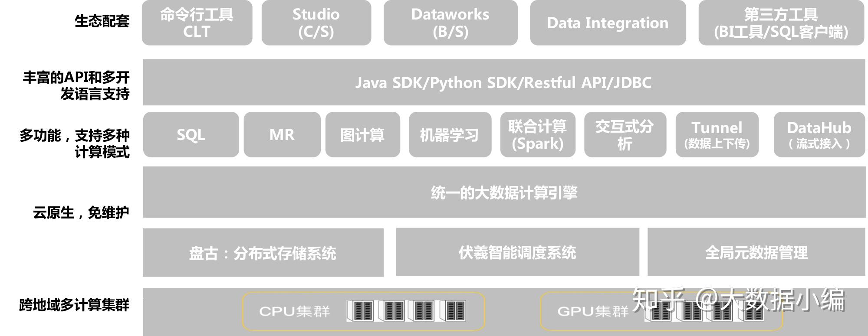Select 全局元数据管理 block
Viewport: 868px width, 336px height.
click(756, 252)
